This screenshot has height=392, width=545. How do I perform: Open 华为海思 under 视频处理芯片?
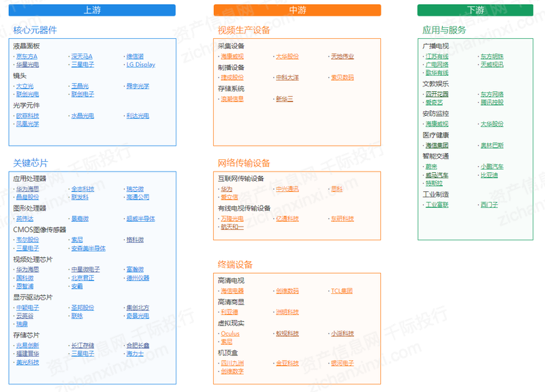pos(27,269)
